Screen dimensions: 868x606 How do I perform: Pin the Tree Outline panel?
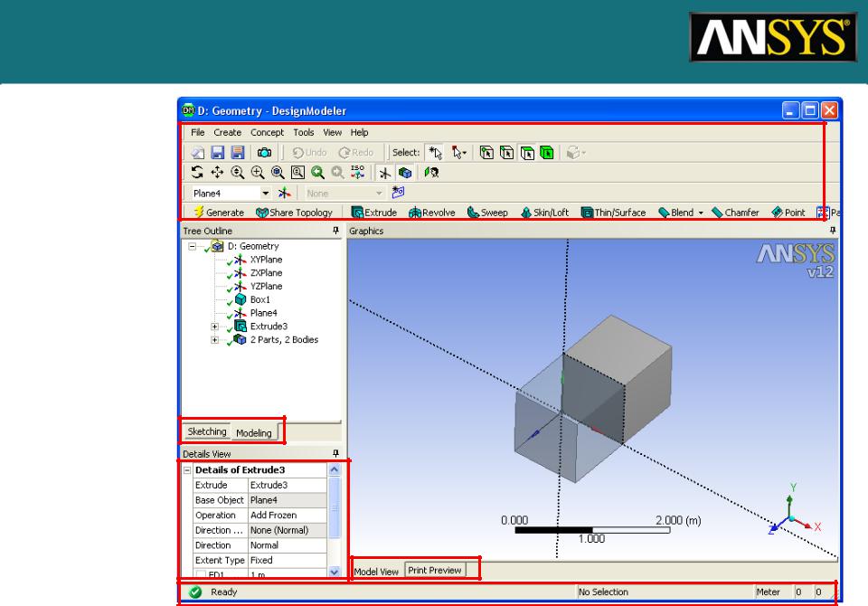point(335,231)
